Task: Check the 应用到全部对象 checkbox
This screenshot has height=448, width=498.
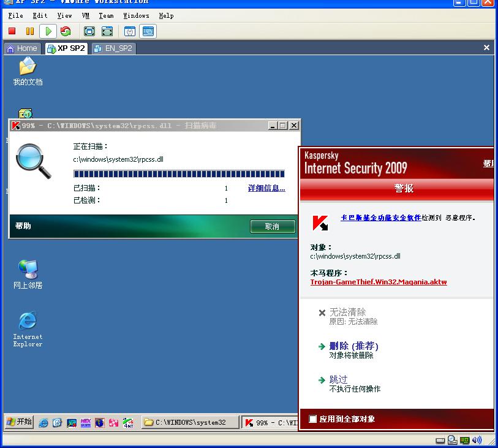Action: pos(313,419)
